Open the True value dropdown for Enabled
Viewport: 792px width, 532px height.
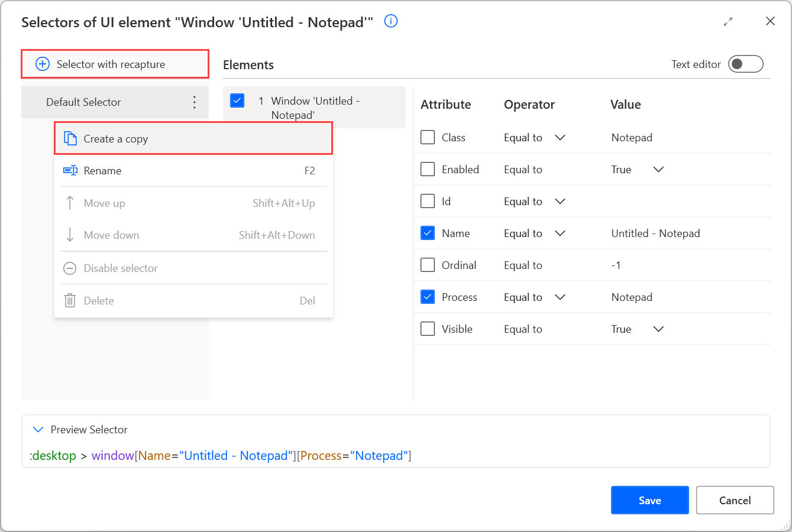point(658,169)
